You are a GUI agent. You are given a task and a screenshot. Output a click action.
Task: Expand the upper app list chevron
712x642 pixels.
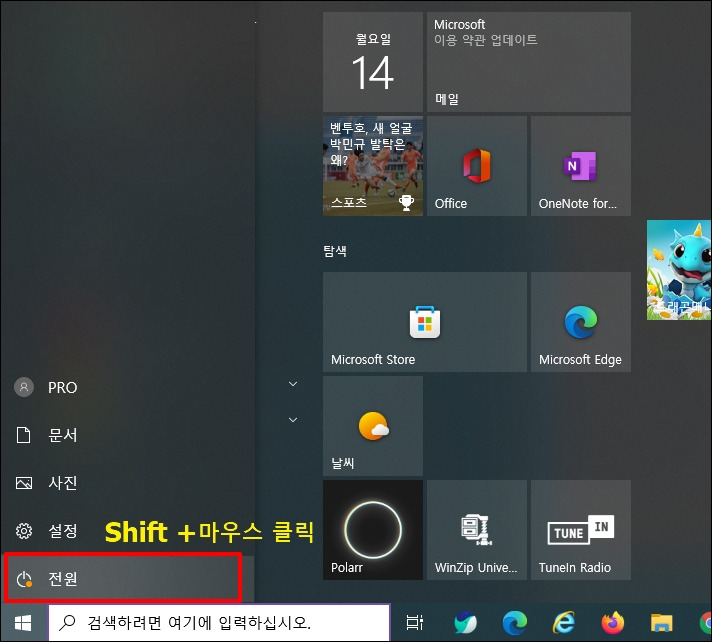tap(293, 384)
